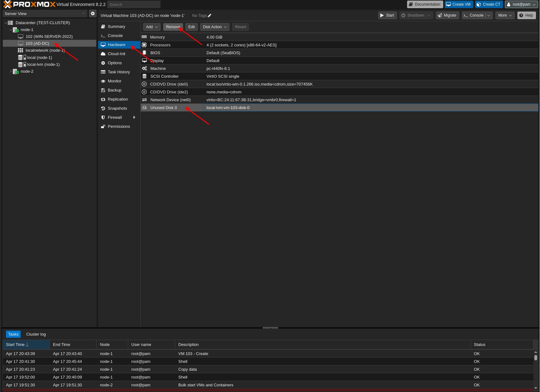Switch to the Cluster log tab
The height and width of the screenshot is (392, 540).
pos(36,334)
